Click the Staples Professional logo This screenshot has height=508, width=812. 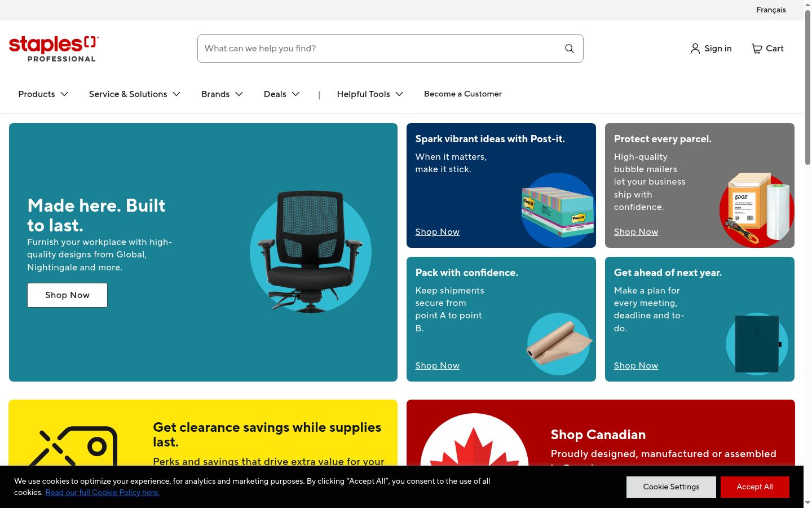click(x=54, y=49)
